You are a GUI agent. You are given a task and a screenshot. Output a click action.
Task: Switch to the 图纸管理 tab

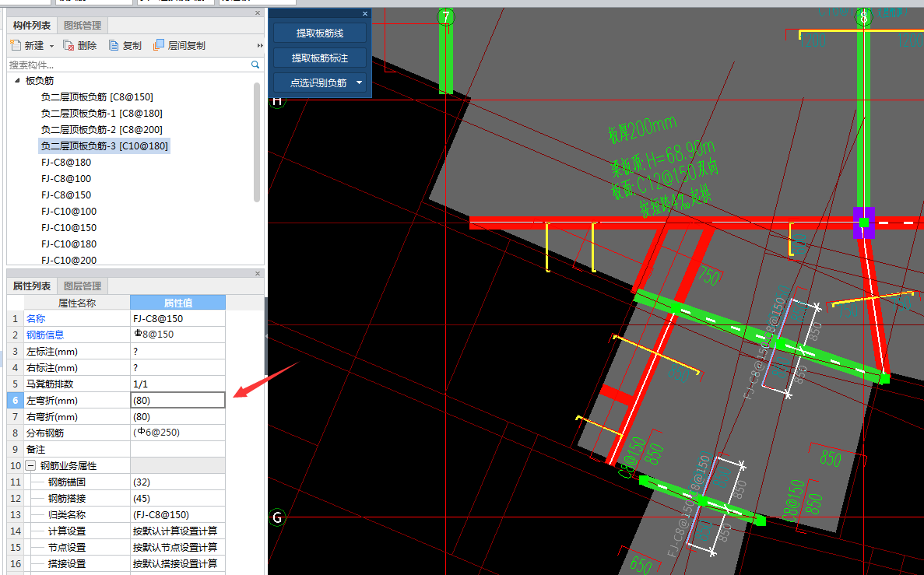coord(83,26)
